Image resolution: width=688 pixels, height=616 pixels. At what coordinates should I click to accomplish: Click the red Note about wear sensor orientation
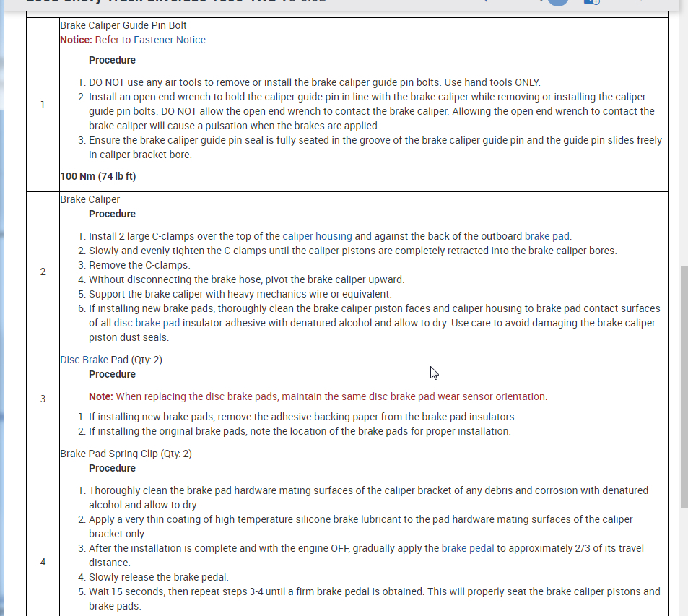pyautogui.click(x=318, y=396)
